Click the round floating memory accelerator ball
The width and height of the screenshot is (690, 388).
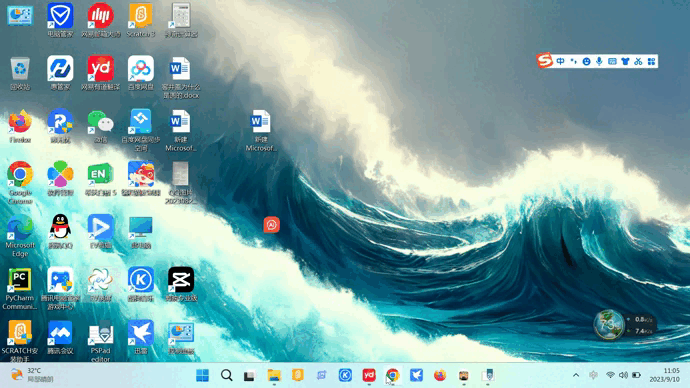pyautogui.click(x=609, y=325)
